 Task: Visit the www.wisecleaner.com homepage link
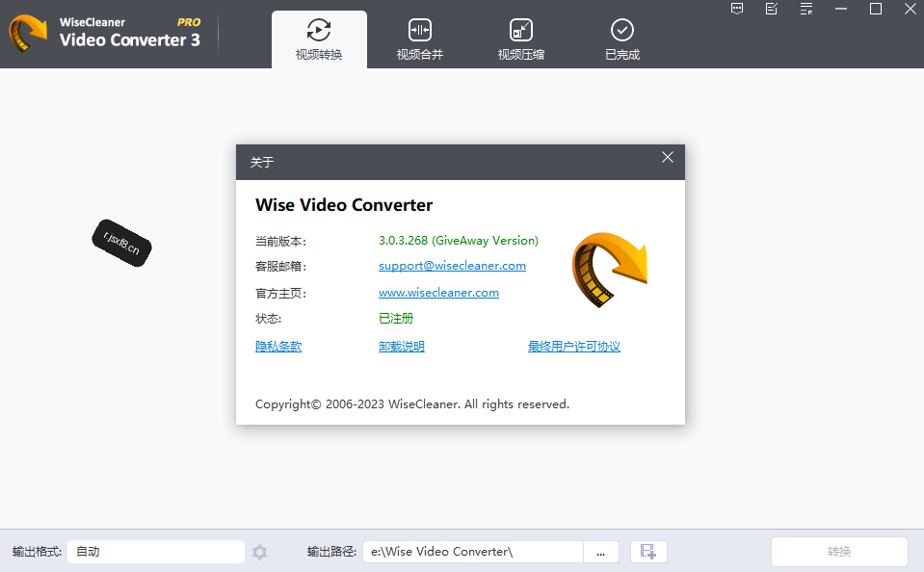pos(438,293)
